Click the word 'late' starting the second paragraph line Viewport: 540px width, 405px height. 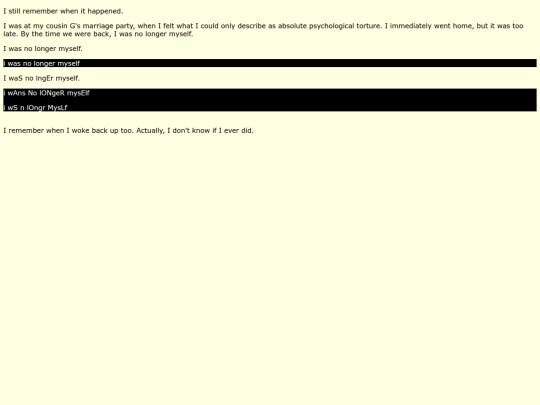point(10,34)
